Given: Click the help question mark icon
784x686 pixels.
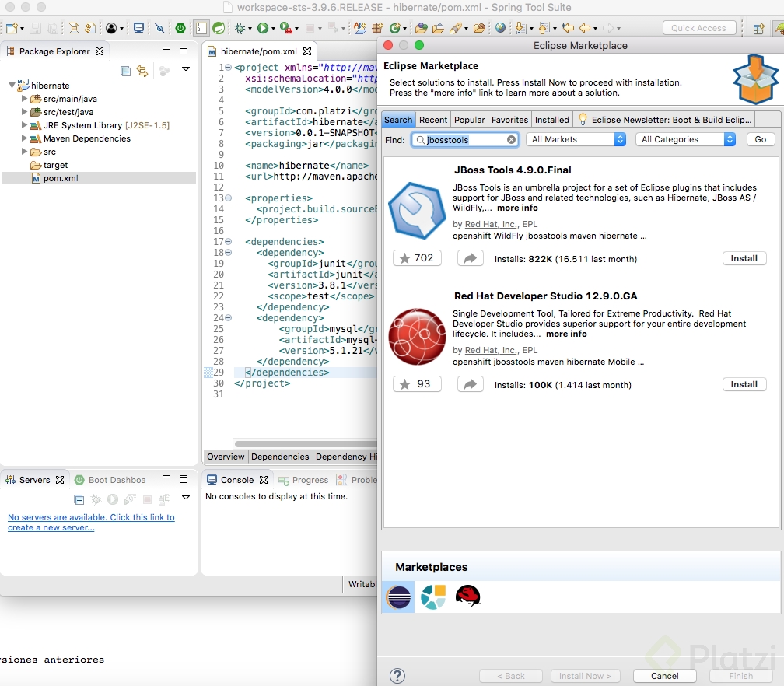Looking at the screenshot, I should tap(397, 675).
